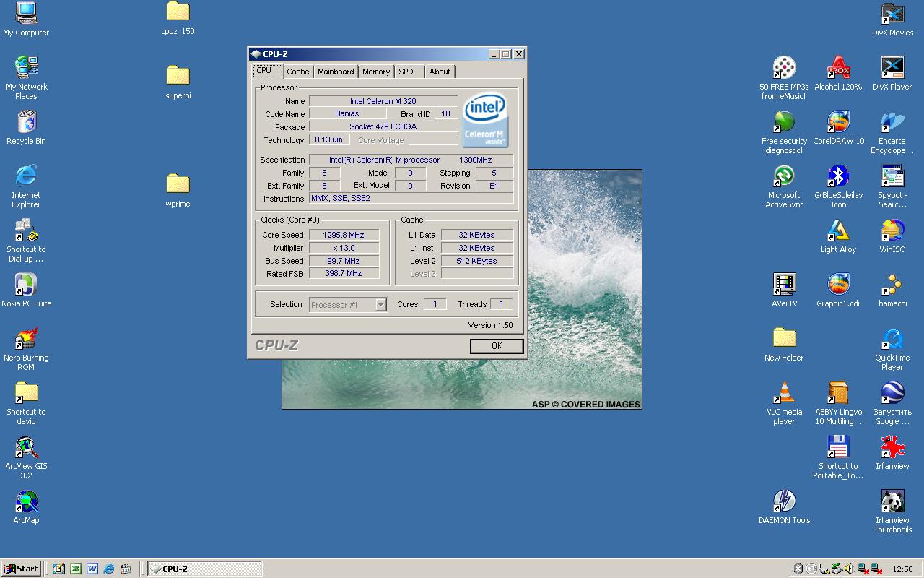Open My Computer icon
This screenshot has width=924, height=578.
(26, 19)
